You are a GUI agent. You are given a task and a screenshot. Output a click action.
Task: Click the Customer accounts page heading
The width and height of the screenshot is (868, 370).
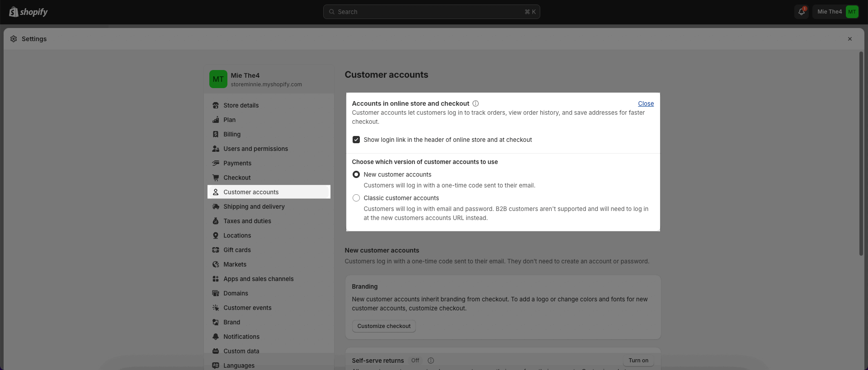click(387, 75)
